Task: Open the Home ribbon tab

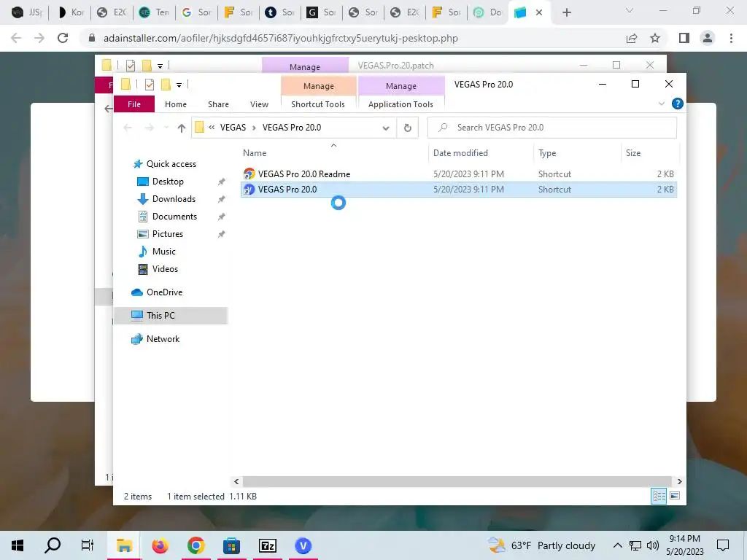Action: (175, 104)
